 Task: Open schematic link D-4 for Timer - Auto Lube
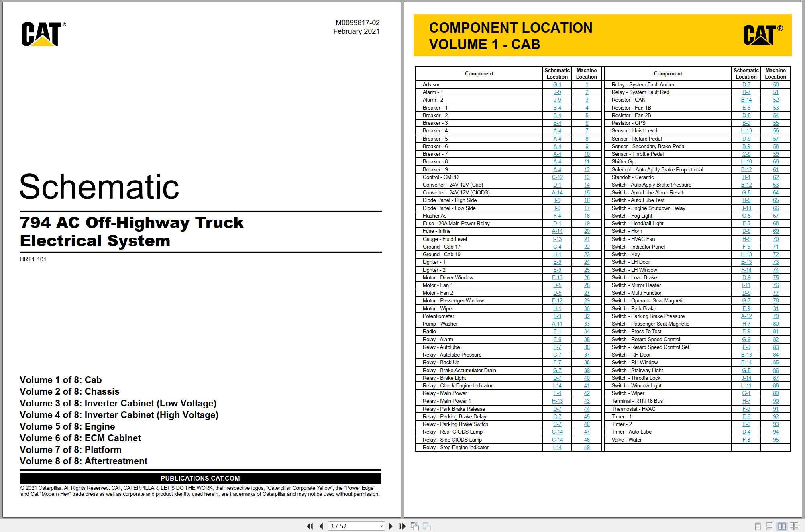[746, 432]
